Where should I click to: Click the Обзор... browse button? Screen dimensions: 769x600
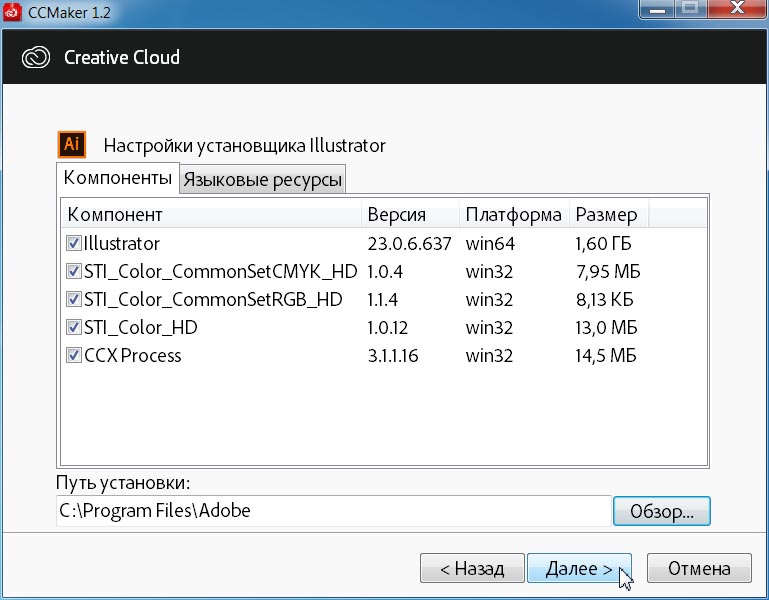tap(662, 511)
